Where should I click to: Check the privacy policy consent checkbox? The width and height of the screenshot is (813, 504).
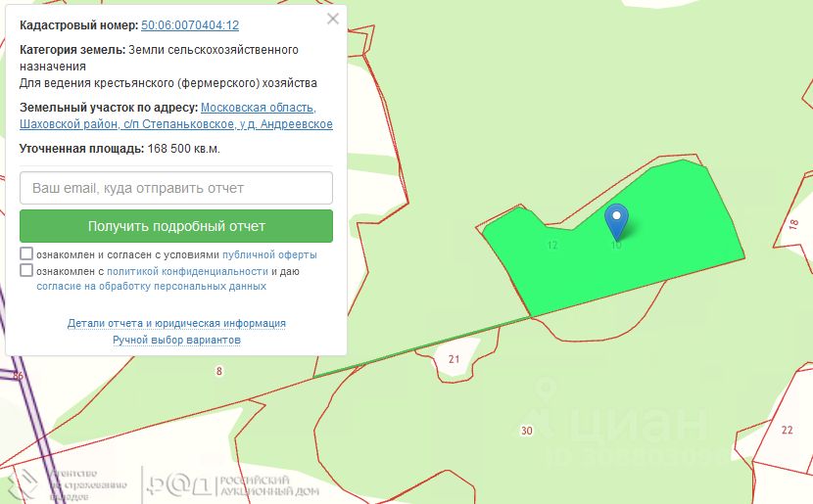(26, 270)
